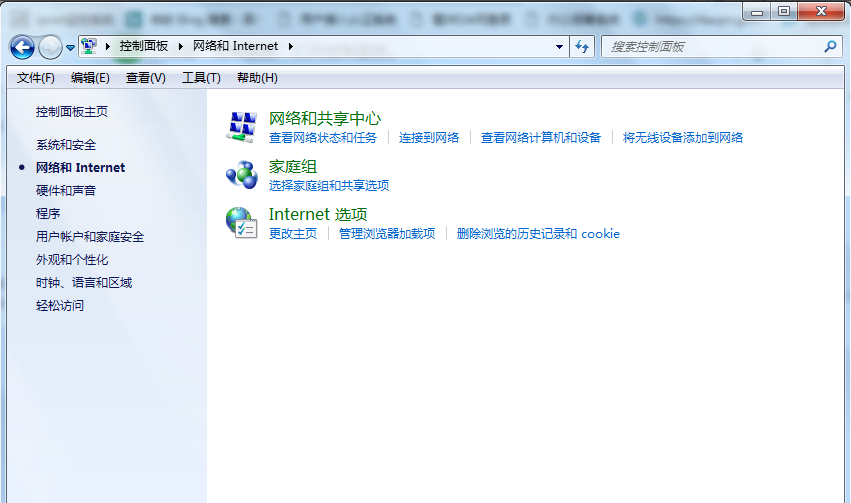Open the 查看网络状态和任务 link

click(x=323, y=138)
